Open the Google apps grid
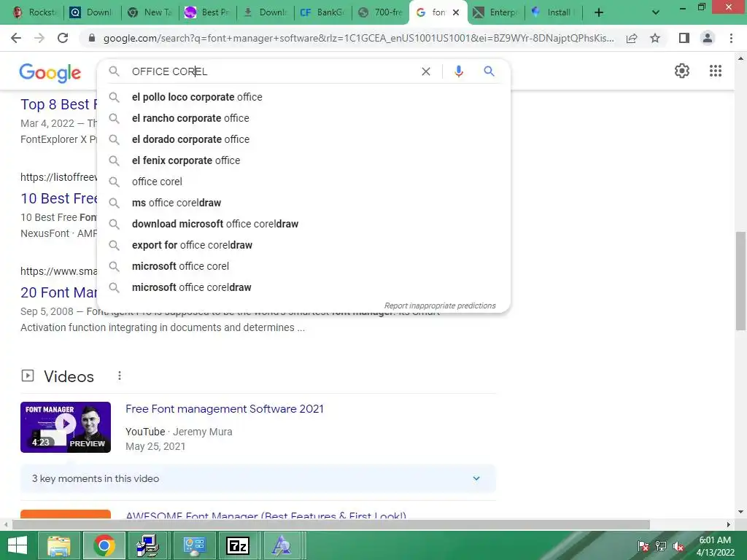 tap(715, 71)
